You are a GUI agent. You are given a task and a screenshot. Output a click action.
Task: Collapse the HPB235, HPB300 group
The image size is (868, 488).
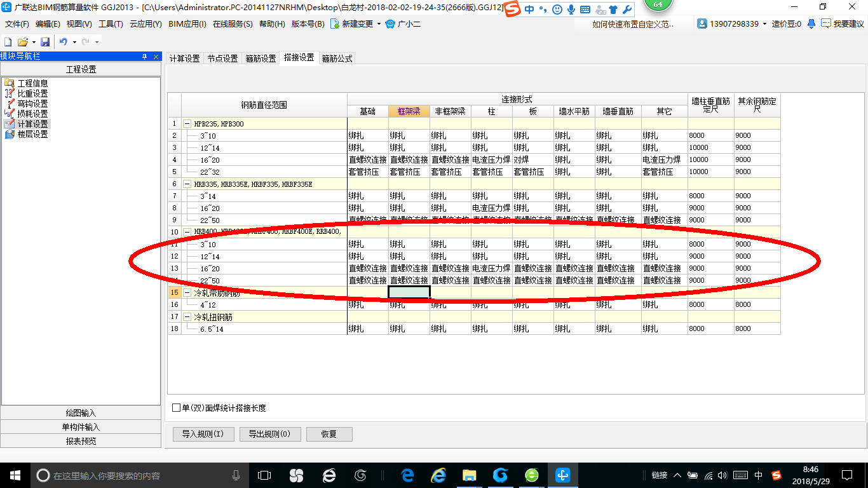187,124
